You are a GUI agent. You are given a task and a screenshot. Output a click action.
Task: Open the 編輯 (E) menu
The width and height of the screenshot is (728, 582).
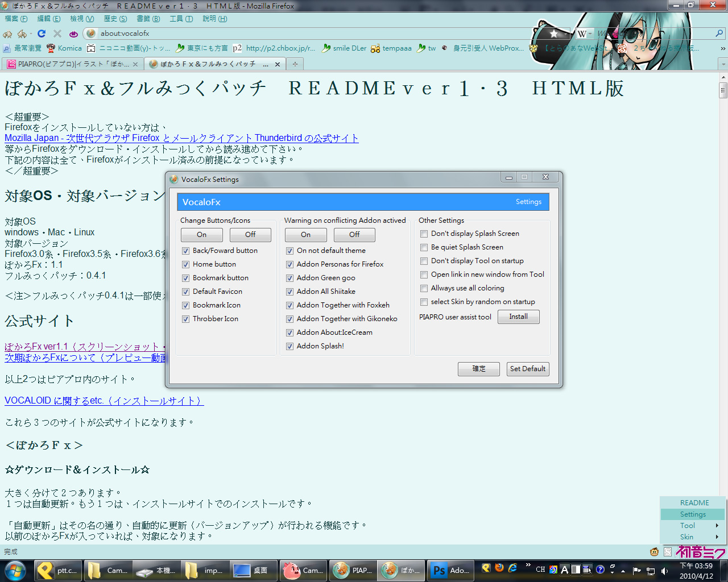click(x=48, y=19)
